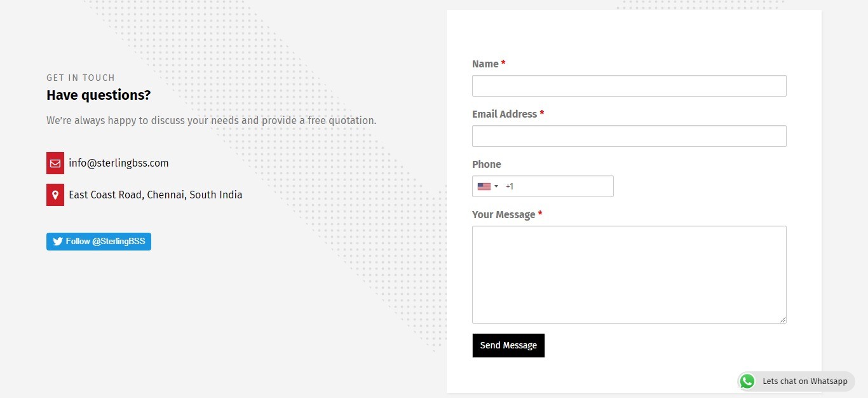Grab the message textarea resize handle
This screenshot has height=398, width=868.
point(783,320)
